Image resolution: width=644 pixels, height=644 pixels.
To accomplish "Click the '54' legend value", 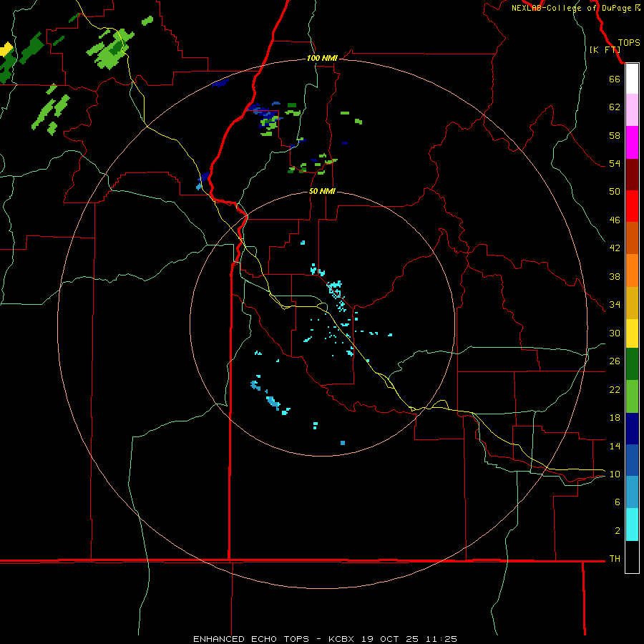I will tap(615, 163).
